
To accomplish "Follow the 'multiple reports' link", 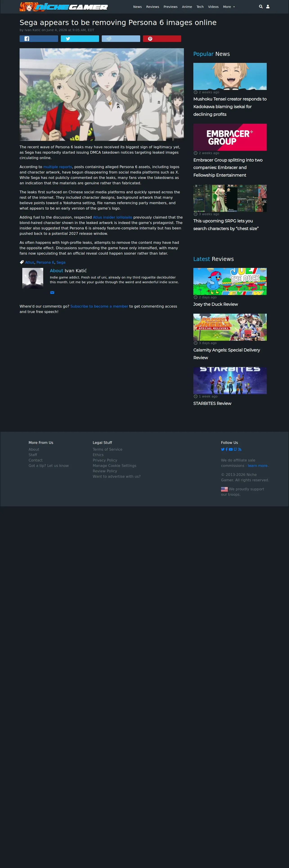I will pos(58,167).
